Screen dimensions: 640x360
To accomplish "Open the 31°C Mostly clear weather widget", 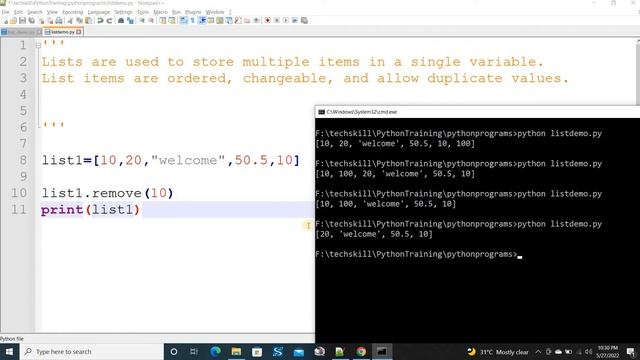I will pos(498,351).
